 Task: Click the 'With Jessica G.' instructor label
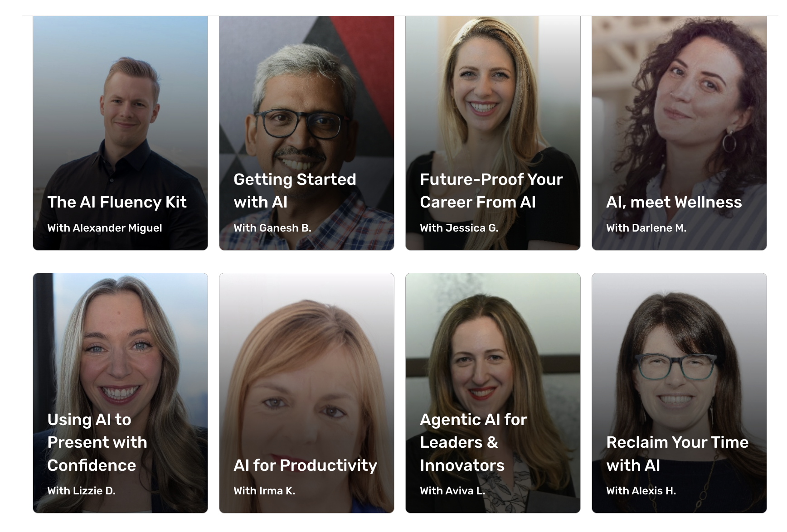pyautogui.click(x=459, y=228)
